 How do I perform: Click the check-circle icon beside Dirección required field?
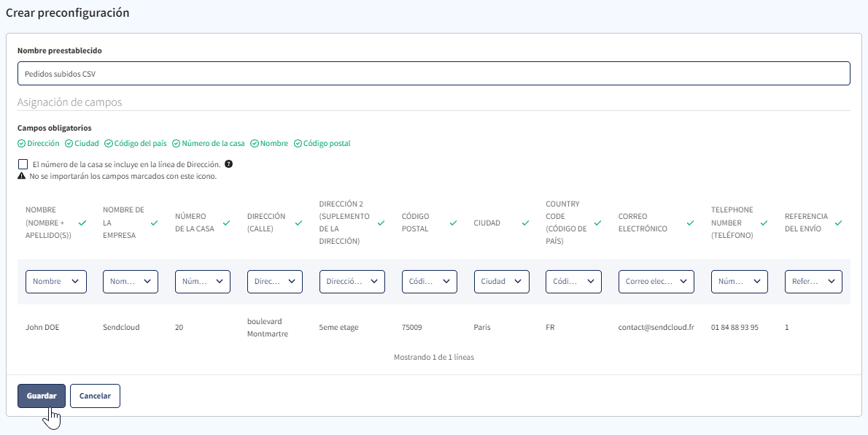point(22,144)
